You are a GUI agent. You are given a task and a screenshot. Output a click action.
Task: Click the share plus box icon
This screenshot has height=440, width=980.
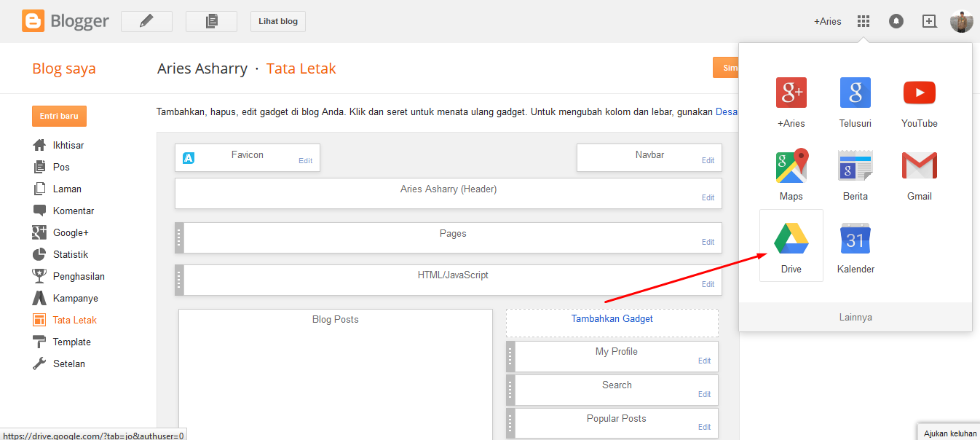(929, 21)
